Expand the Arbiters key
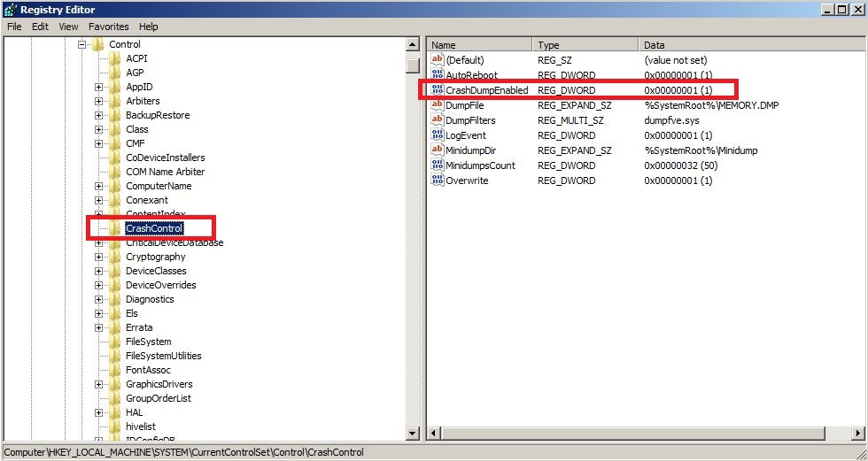868x461 pixels. (x=98, y=101)
